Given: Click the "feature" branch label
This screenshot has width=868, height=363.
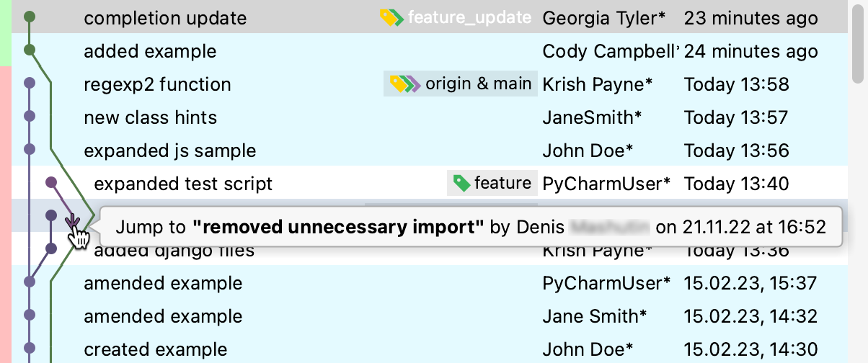Looking at the screenshot, I should point(502,183).
